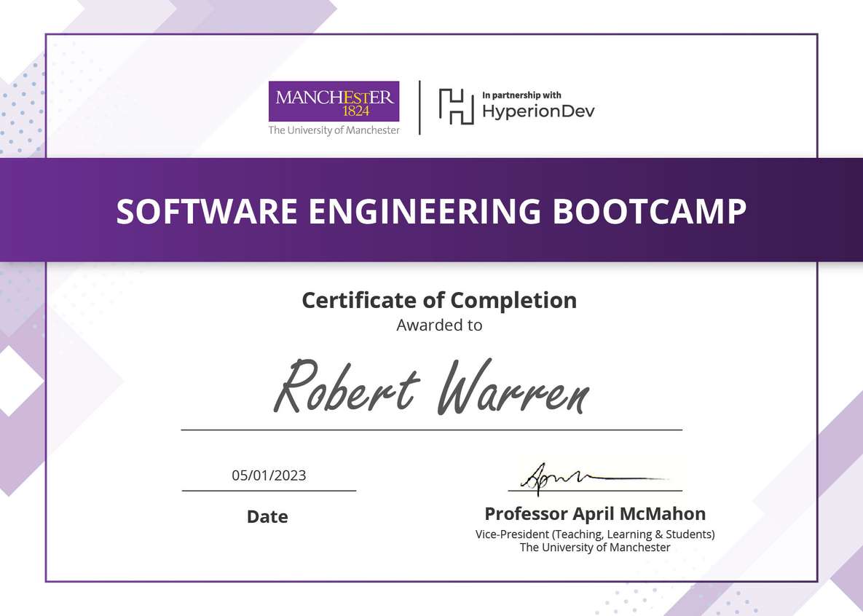Click the date field showing 05/01/2023

pyautogui.click(x=269, y=475)
